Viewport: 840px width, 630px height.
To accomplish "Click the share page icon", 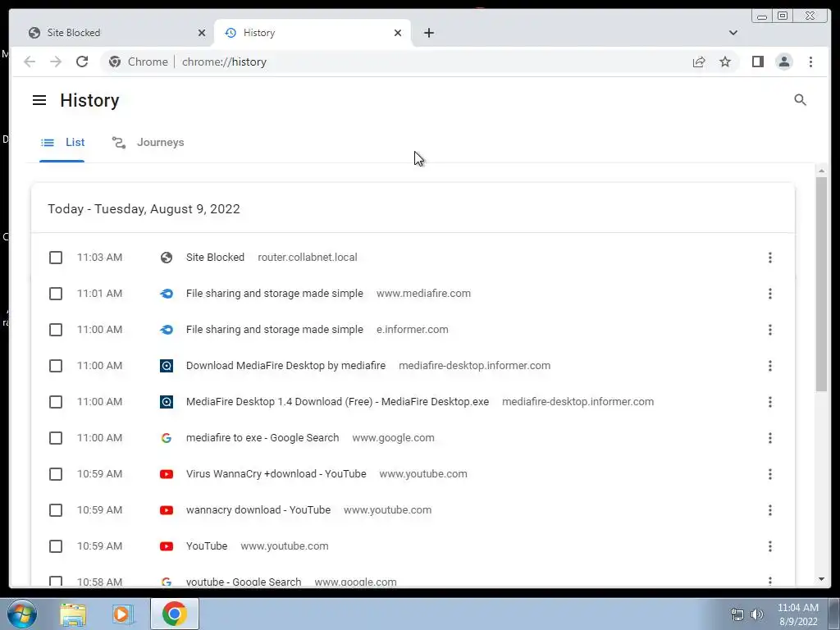I will coord(699,62).
